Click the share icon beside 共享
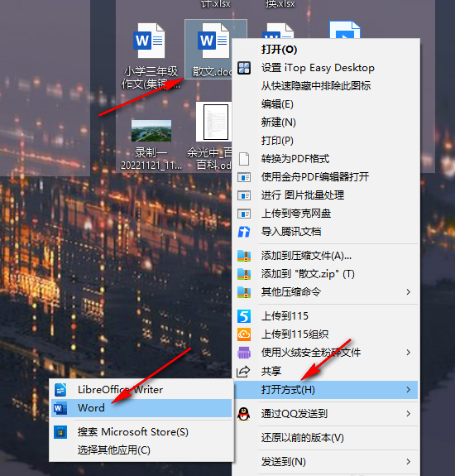The height and width of the screenshot is (476, 455). (x=243, y=371)
